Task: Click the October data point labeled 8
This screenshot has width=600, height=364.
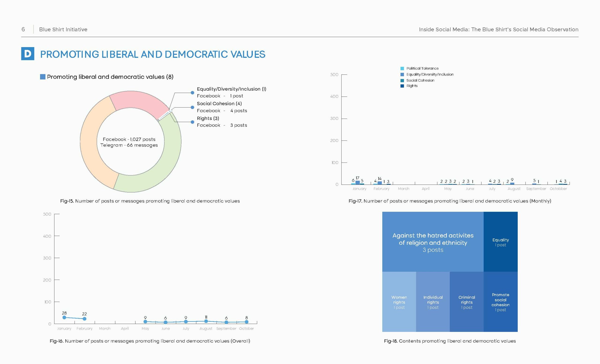Action: click(246, 322)
